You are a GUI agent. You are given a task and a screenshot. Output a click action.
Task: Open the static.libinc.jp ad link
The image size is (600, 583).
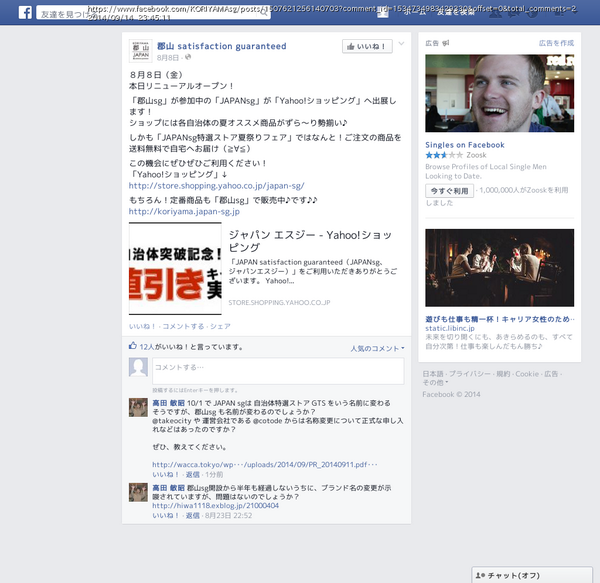[450, 328]
